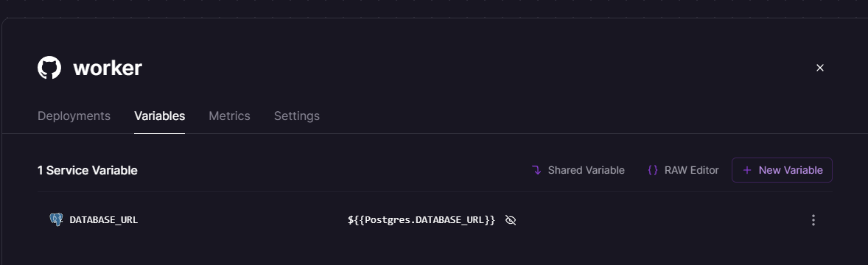Click the Postgres elephant icon

coord(56,219)
